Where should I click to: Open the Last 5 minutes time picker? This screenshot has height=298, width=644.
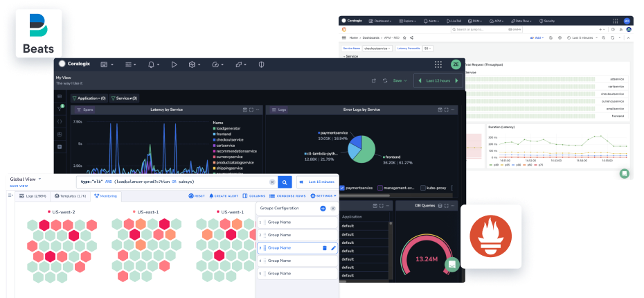click(581, 37)
